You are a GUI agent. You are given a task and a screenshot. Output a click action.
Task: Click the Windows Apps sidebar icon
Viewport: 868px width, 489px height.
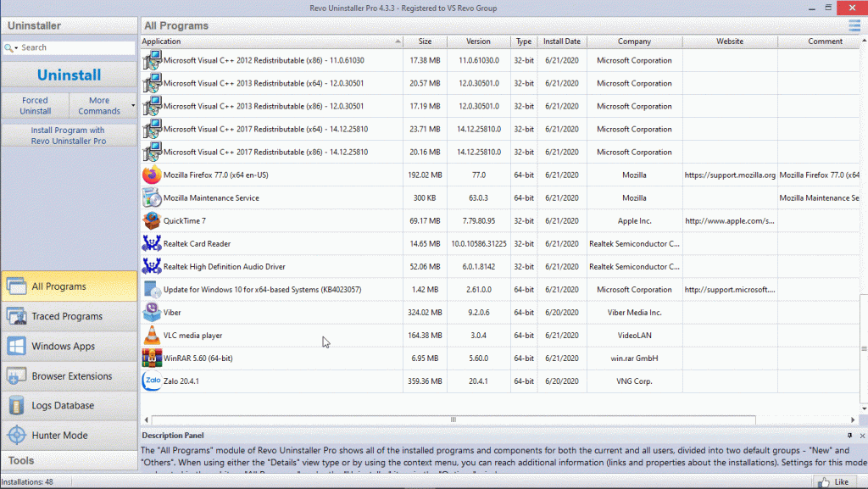[16, 346]
